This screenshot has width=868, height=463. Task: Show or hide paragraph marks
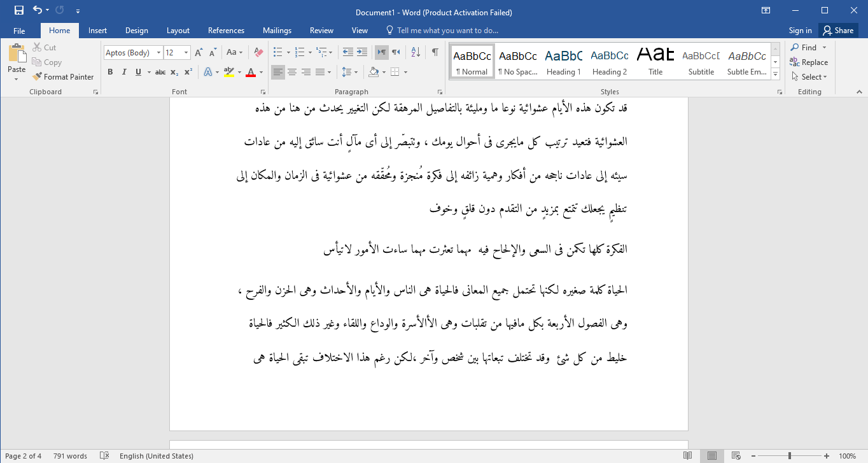[x=435, y=53]
